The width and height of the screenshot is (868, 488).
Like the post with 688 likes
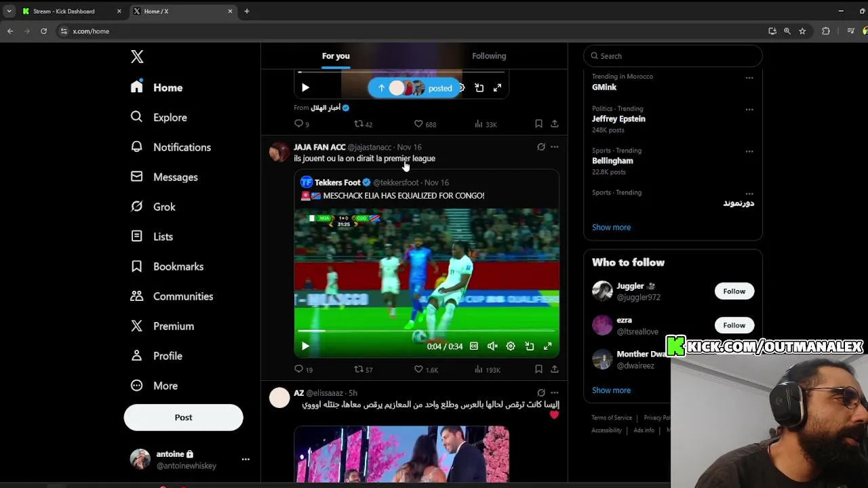(x=425, y=124)
